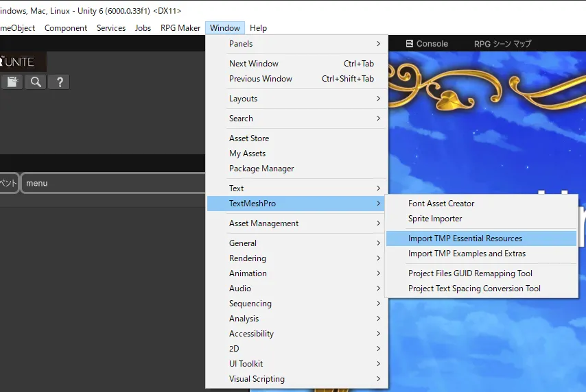
Task: Open the RPG シーン マップ tab
Action: (502, 44)
